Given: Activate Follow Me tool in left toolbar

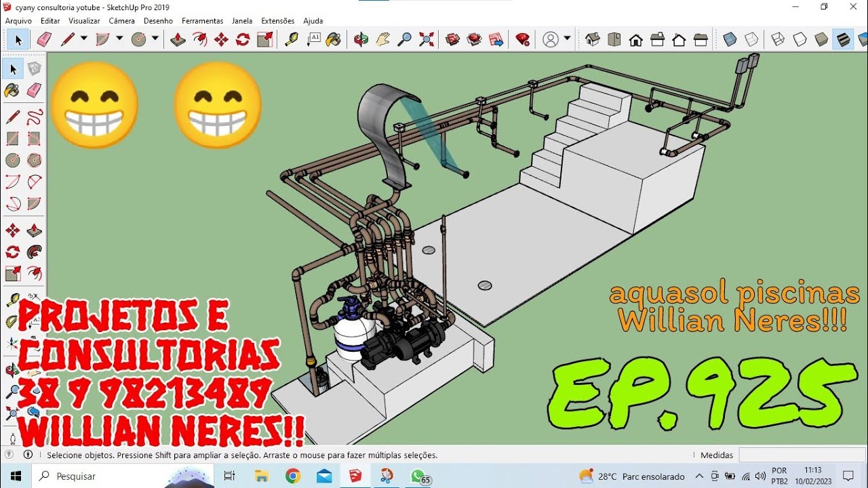Looking at the screenshot, I should (34, 252).
